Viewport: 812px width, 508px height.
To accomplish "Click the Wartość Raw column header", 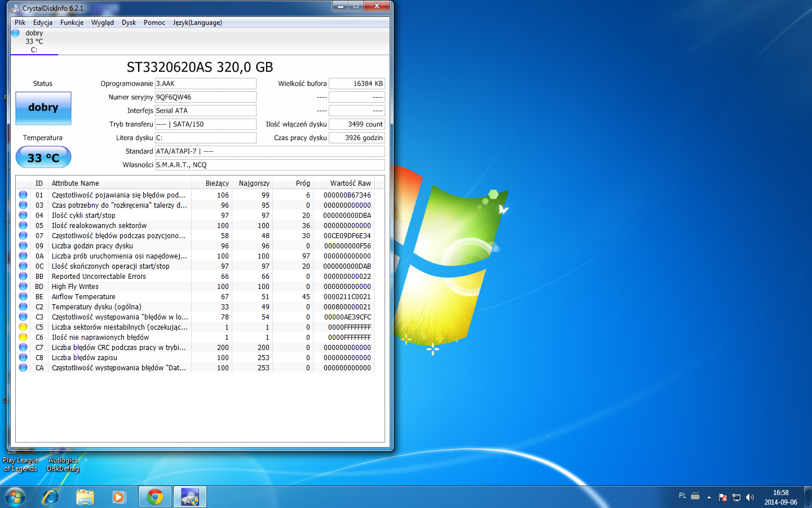I will 343,183.
